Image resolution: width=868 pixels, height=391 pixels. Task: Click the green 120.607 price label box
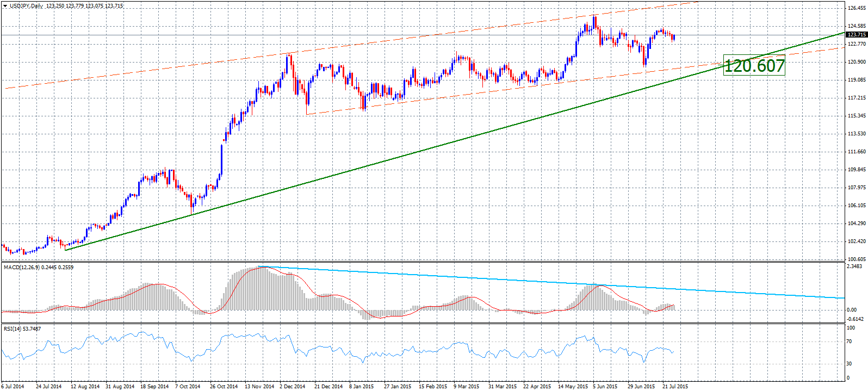click(x=754, y=66)
